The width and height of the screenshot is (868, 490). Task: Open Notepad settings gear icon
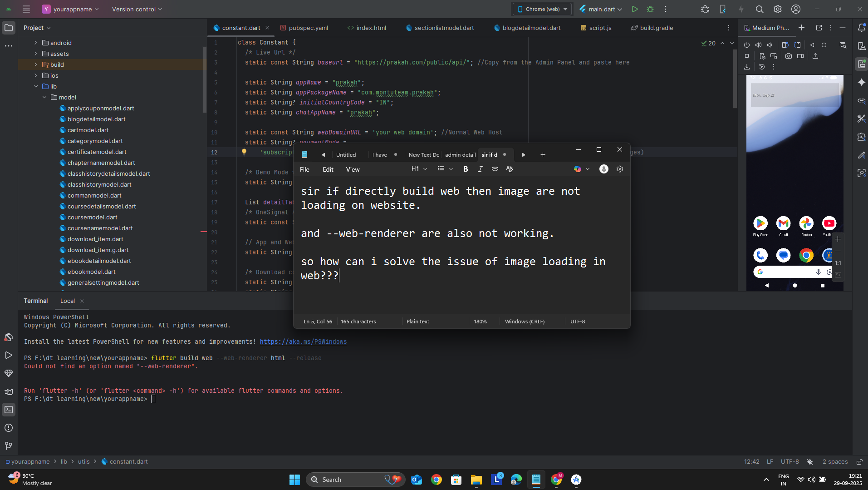(620, 169)
